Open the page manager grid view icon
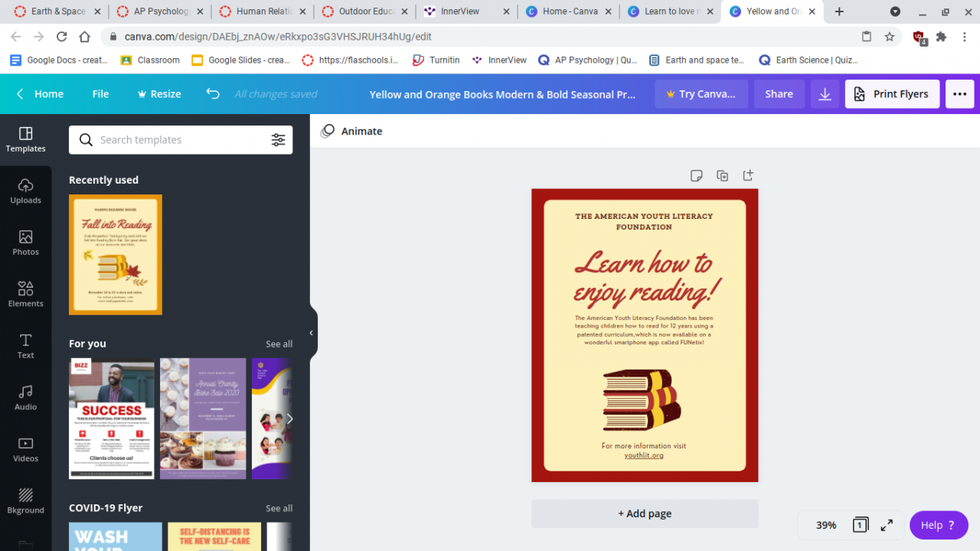The image size is (980, 551). pos(861,525)
